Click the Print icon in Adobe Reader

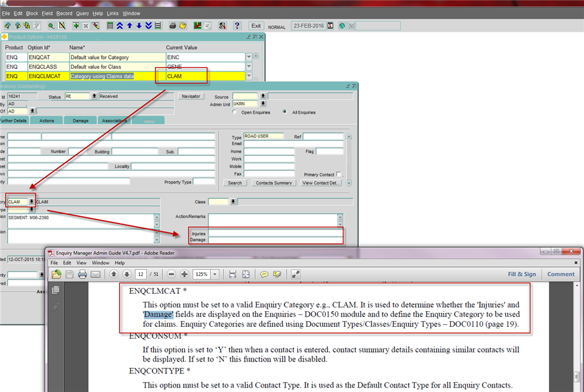click(x=81, y=274)
